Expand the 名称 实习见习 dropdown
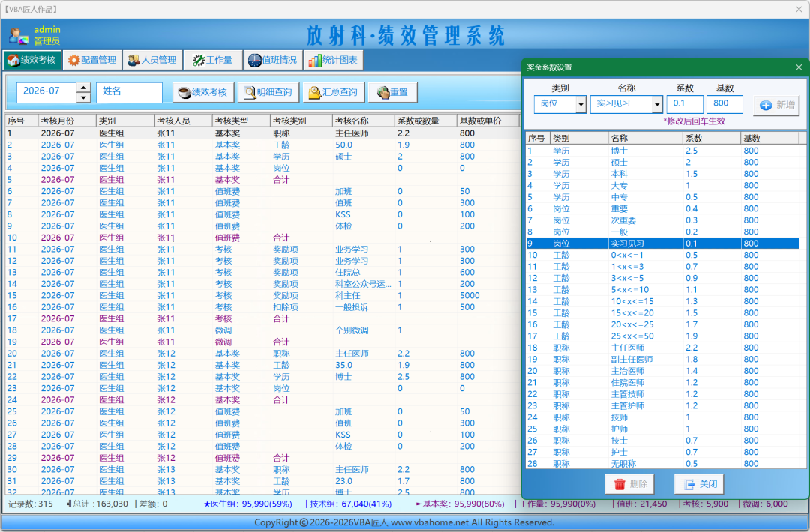The image size is (810, 532). click(656, 104)
